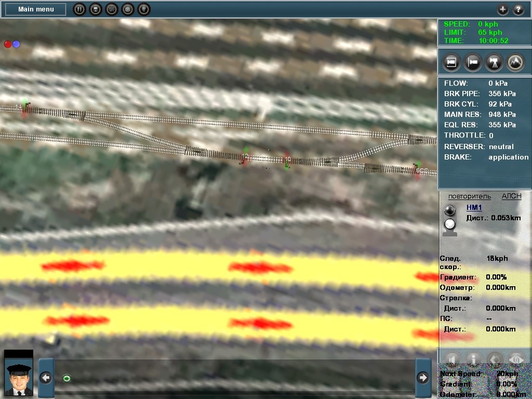The width and height of the screenshot is (532, 399).
Task: Click the third round top toolbar icon
Action: click(x=112, y=9)
